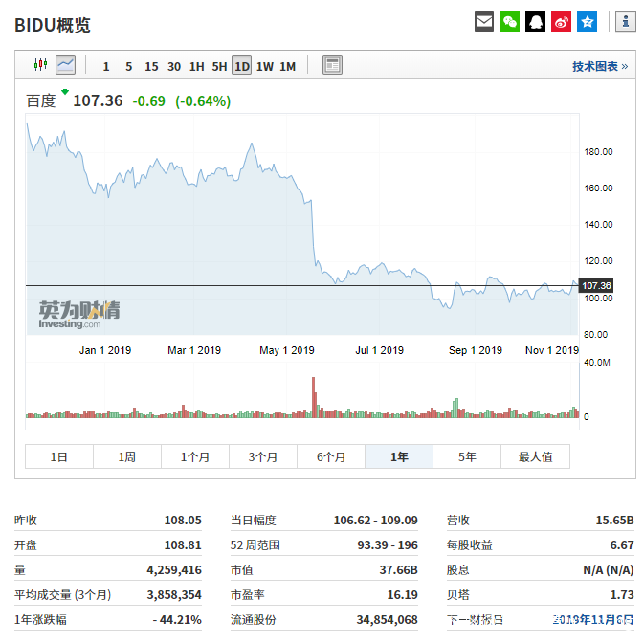Choose the 5H interval
The height and width of the screenshot is (644, 644).
pyautogui.click(x=219, y=67)
